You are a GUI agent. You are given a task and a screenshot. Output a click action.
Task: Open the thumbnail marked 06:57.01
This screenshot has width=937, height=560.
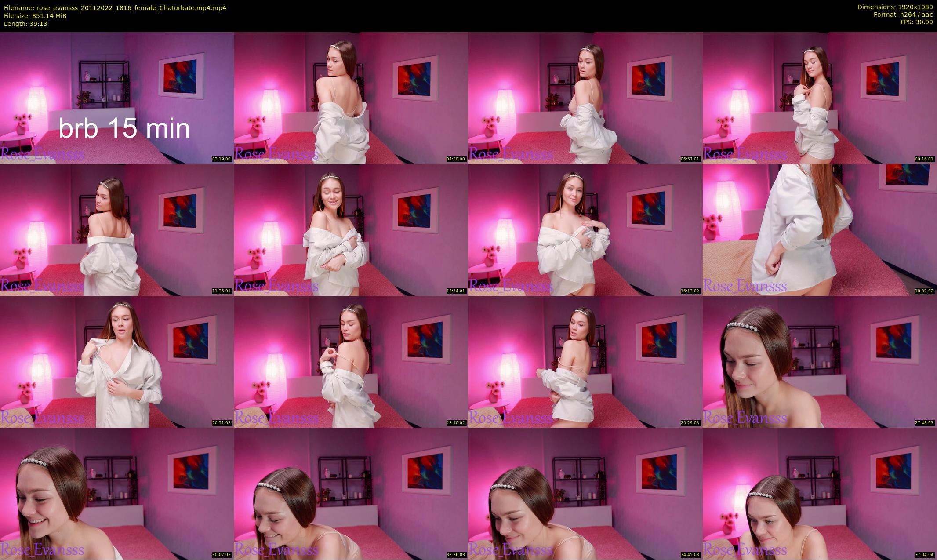pyautogui.click(x=585, y=98)
